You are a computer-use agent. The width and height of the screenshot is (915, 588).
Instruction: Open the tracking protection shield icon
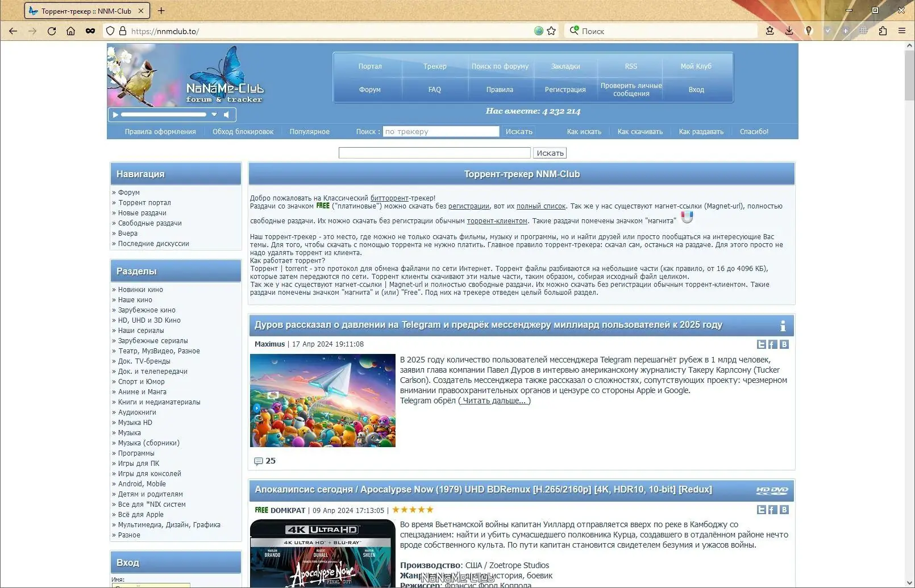(x=110, y=31)
